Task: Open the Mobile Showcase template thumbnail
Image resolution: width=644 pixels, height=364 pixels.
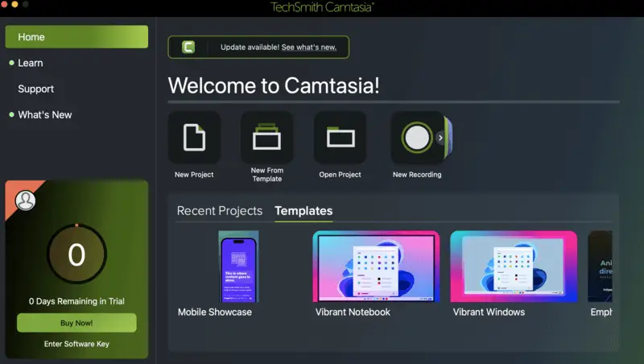Action: [x=238, y=267]
